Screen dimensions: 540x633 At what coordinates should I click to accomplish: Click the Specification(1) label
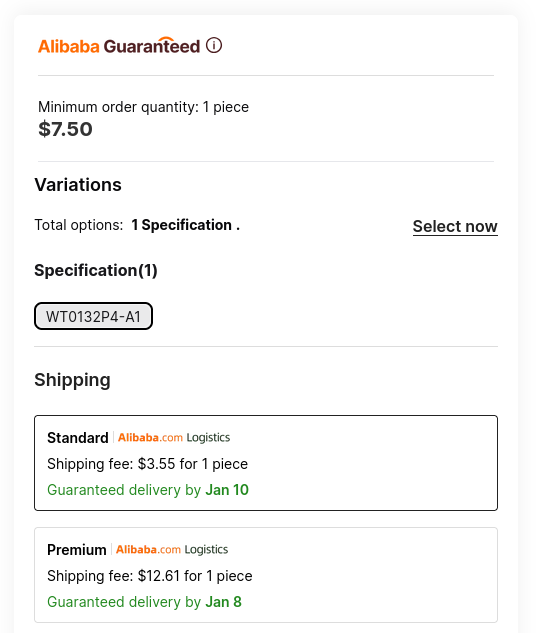(96, 270)
